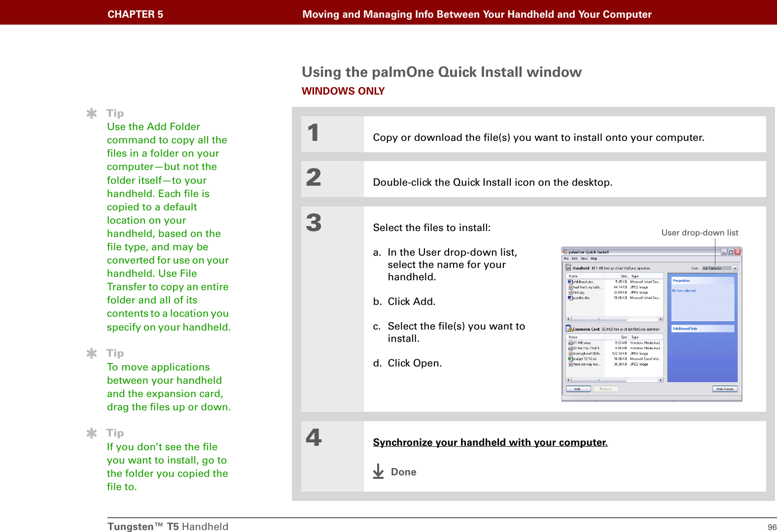Click the 02 Are You That S audio icon

570,348
